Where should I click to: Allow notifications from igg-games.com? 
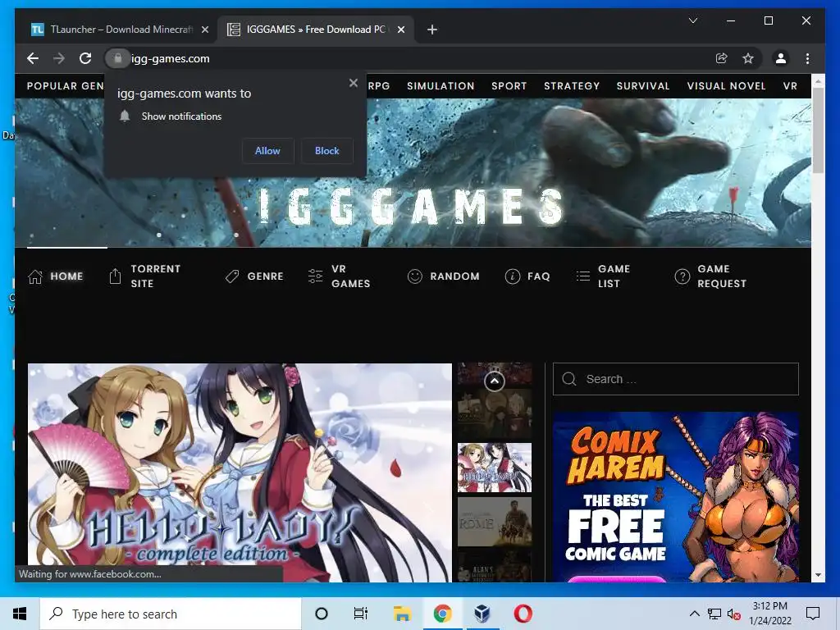pos(268,151)
